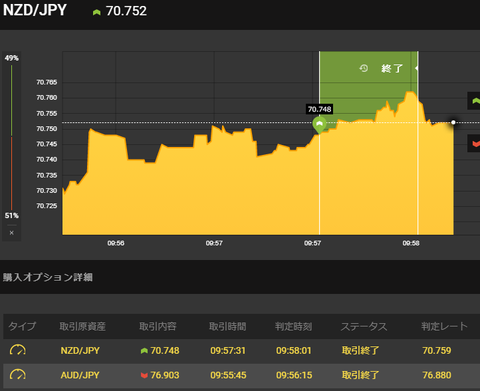Click the 購入オプション詳細 section heading
Image resolution: width=480 pixels, height=391 pixels.
click(48, 277)
